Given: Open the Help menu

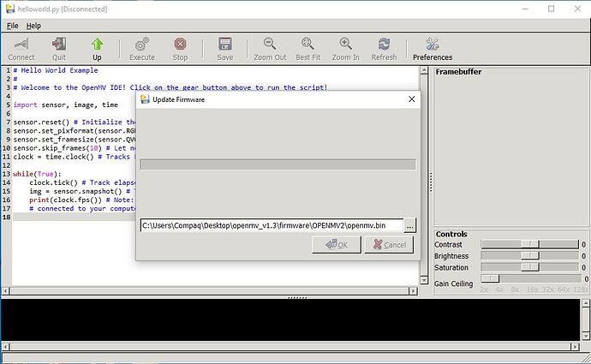Looking at the screenshot, I should 33,26.
